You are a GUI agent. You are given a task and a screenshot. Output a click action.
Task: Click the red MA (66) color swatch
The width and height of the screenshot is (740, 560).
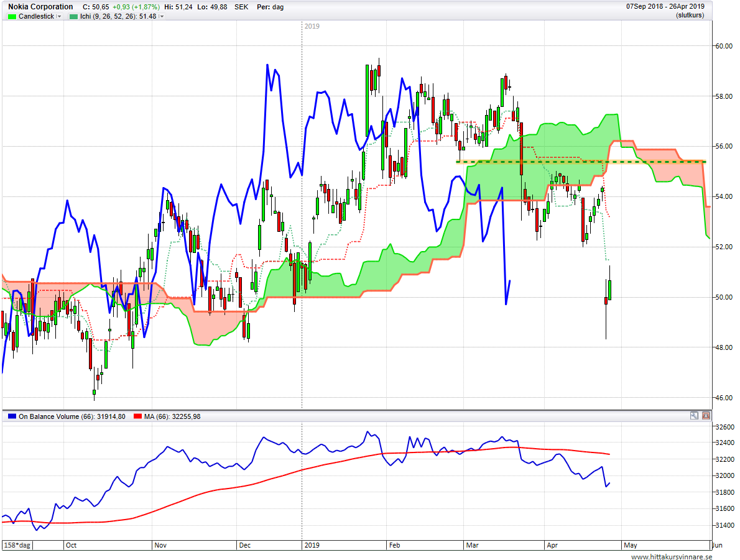[x=138, y=416]
